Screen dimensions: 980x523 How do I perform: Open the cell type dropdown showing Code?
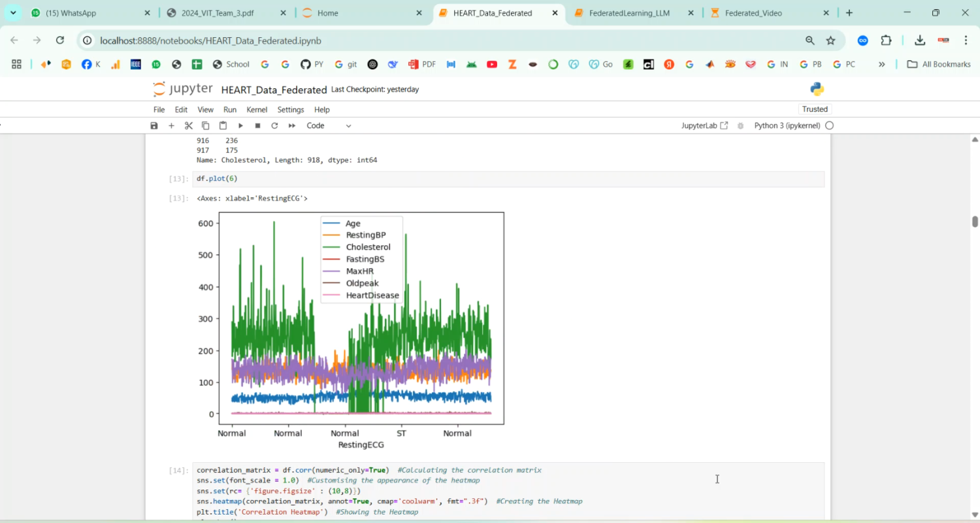click(x=329, y=126)
